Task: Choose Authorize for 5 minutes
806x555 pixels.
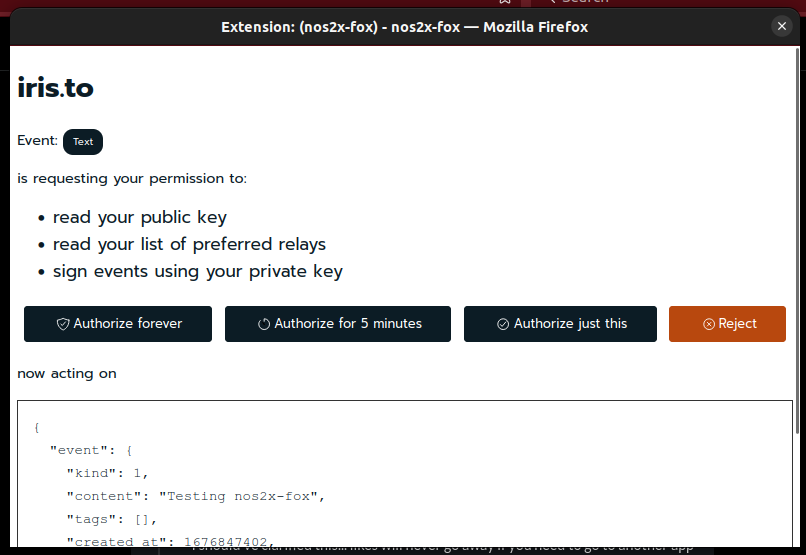Action: 338,324
